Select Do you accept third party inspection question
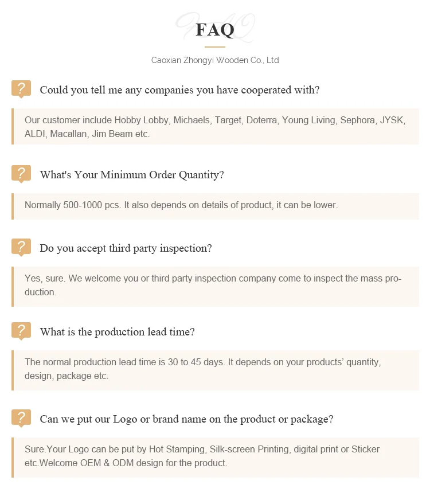Image resolution: width=430 pixels, height=504 pixels. (x=126, y=248)
